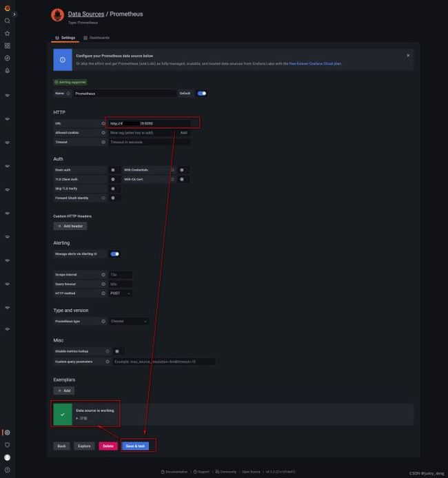448x478 pixels.
Task: Click the Query timeout info icon
Action: point(103,284)
